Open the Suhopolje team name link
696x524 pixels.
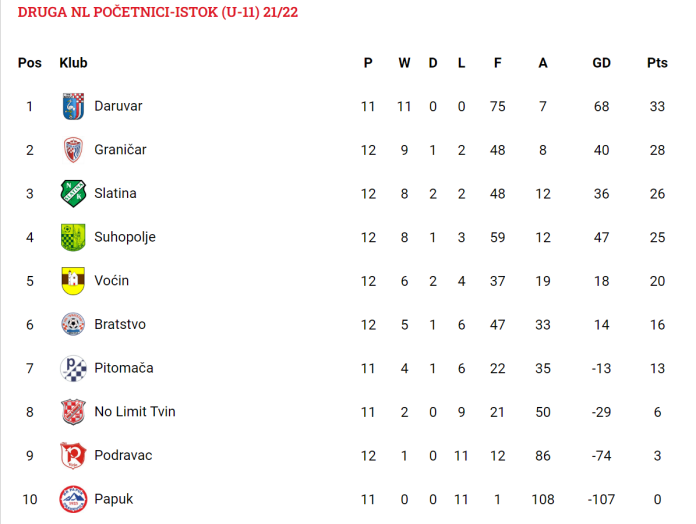point(125,237)
